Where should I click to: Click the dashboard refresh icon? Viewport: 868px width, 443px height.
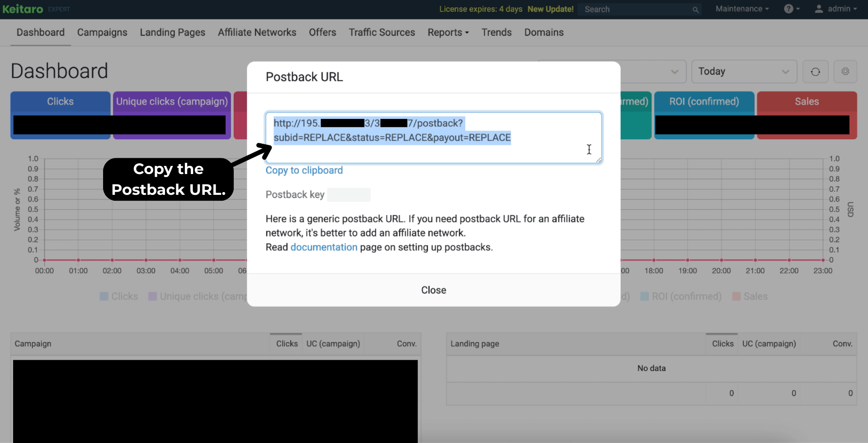coord(815,72)
